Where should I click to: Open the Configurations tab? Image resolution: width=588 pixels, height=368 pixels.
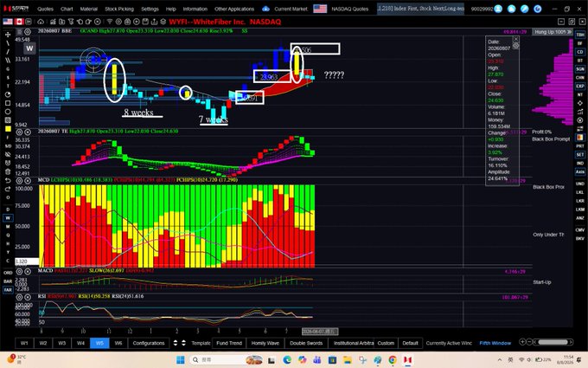click(149, 343)
